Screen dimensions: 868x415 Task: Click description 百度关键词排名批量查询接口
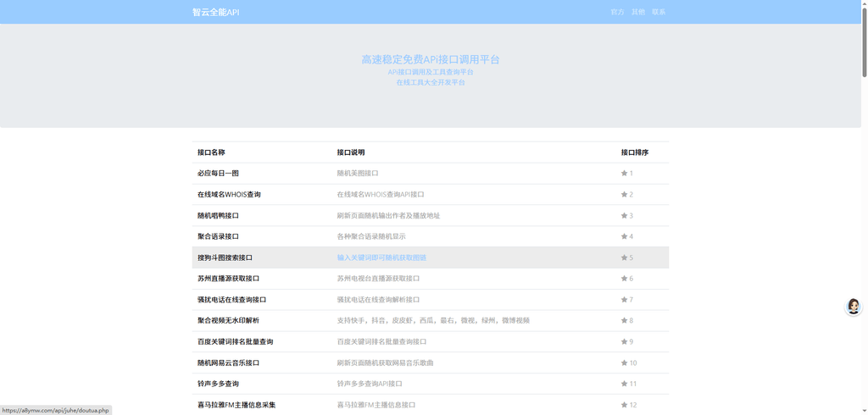tap(382, 341)
